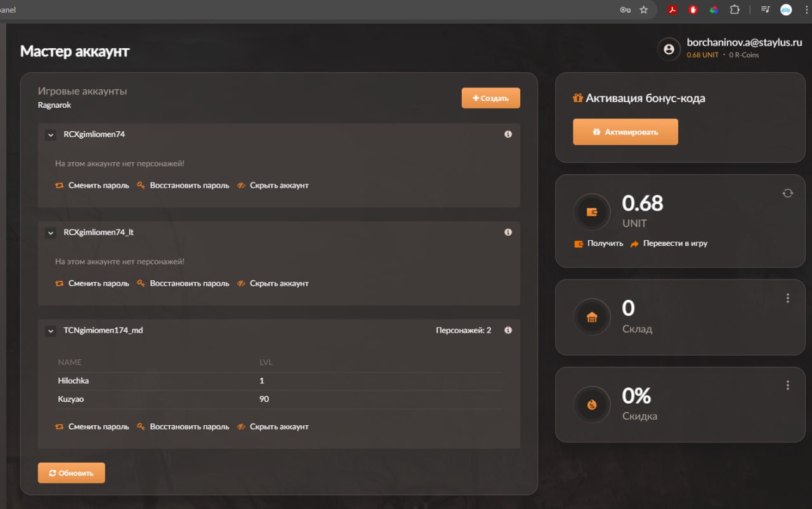The width and height of the screenshot is (812, 509).
Task: Collapse the RCXgimliomen74 account section
Action: pyautogui.click(x=51, y=135)
